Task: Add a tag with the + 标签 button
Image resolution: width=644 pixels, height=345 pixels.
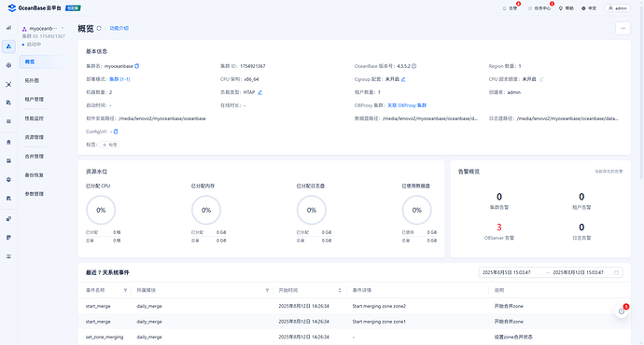Action: point(110,145)
